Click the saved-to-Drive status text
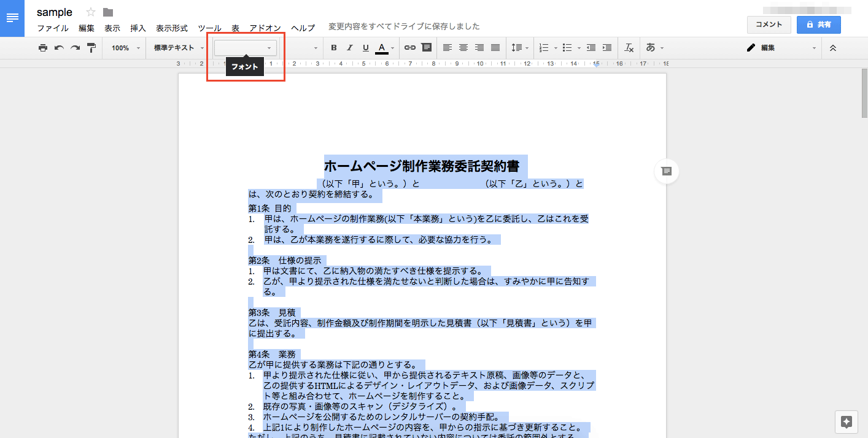The height and width of the screenshot is (438, 868). [x=404, y=26]
